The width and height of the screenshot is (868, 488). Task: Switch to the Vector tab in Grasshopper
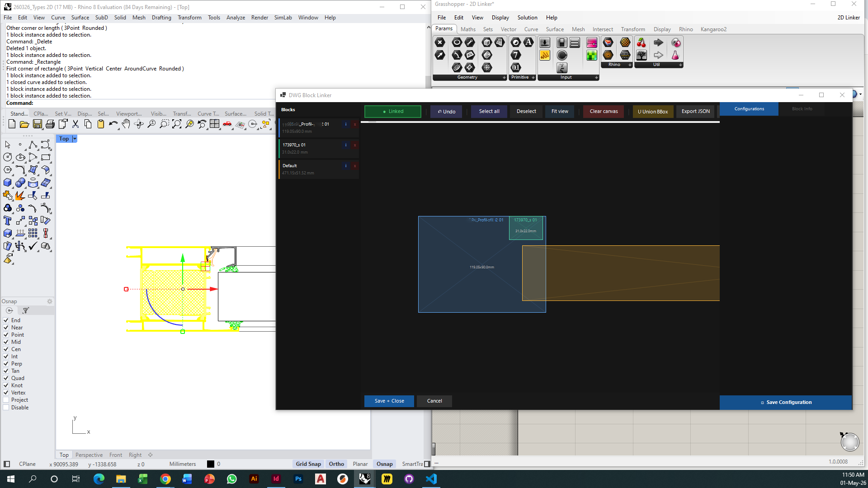pyautogui.click(x=508, y=29)
